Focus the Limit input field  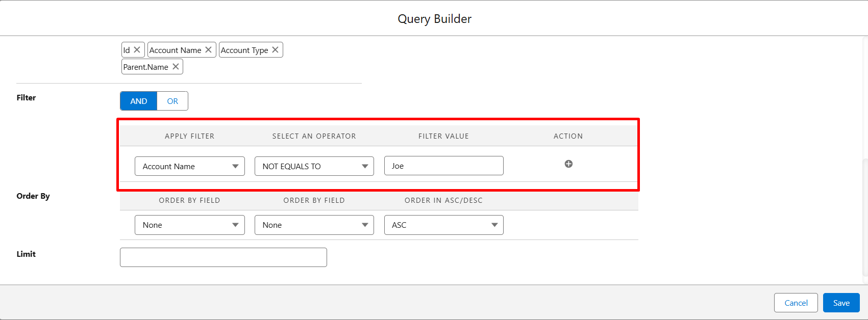223,257
